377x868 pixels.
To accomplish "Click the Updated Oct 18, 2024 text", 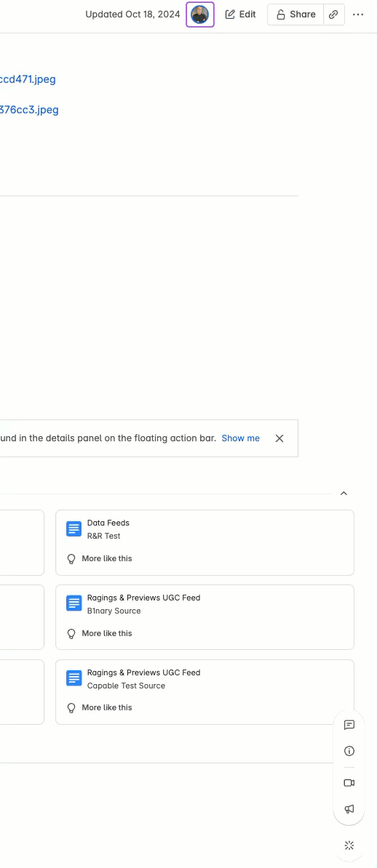I will 132,15.
